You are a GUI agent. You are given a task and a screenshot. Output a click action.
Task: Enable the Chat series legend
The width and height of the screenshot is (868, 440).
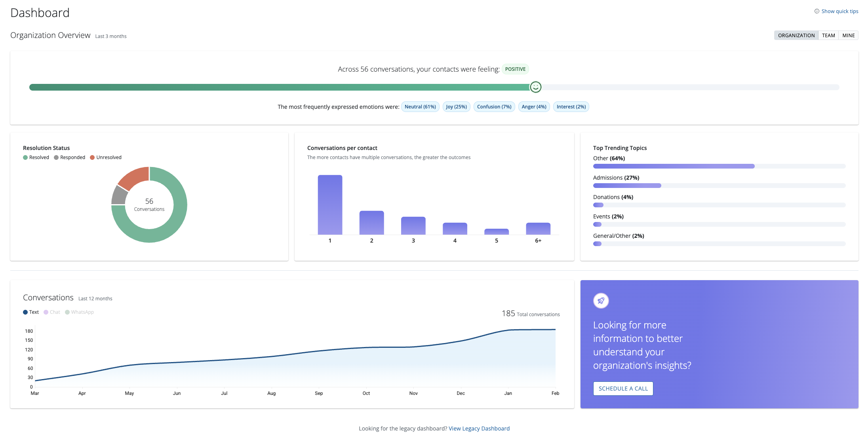tap(52, 312)
